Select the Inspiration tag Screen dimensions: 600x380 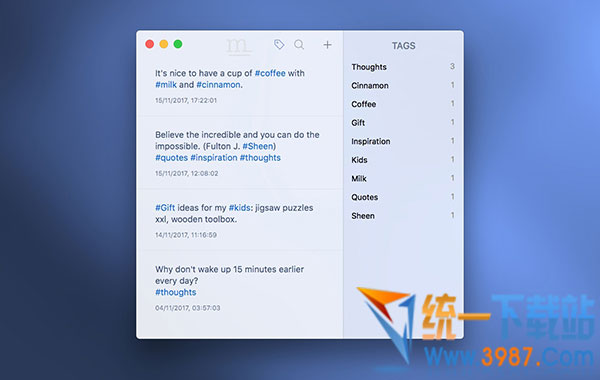point(403,141)
